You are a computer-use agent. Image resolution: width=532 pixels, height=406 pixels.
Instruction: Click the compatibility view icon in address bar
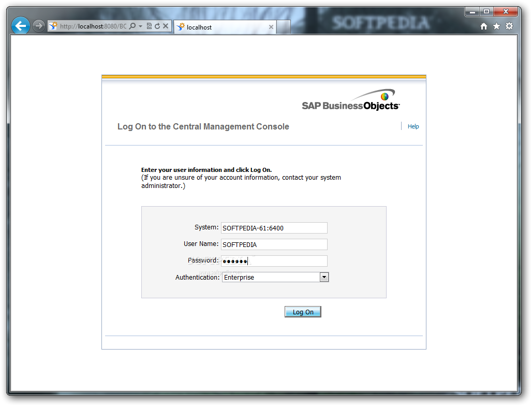149,26
